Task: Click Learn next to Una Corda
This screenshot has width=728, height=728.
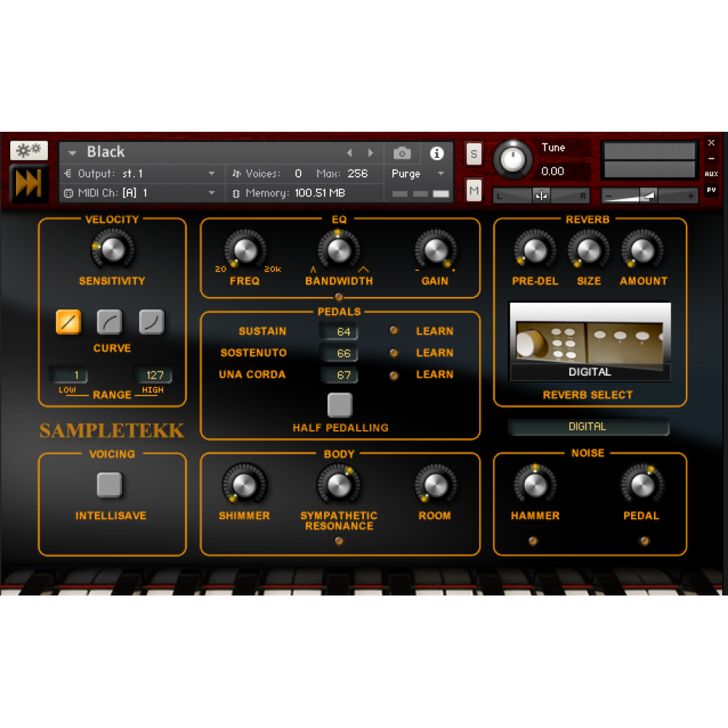Action: 435,375
